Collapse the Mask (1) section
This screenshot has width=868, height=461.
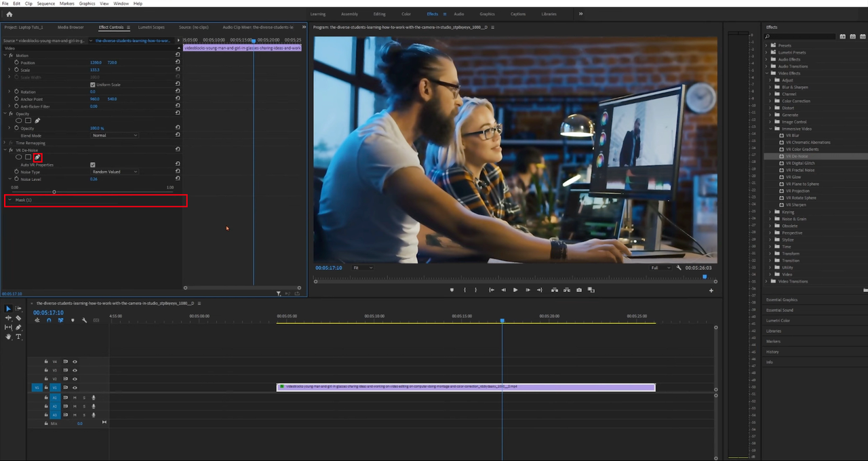pyautogui.click(x=9, y=200)
